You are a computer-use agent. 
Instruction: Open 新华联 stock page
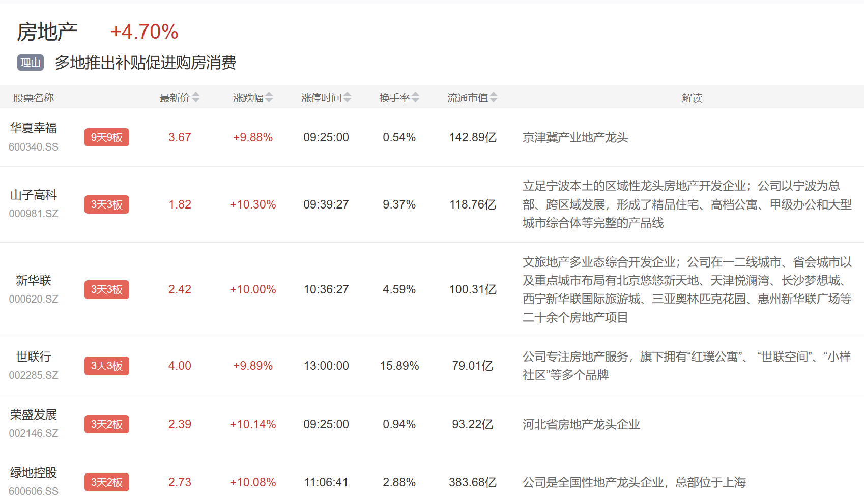pos(34,281)
